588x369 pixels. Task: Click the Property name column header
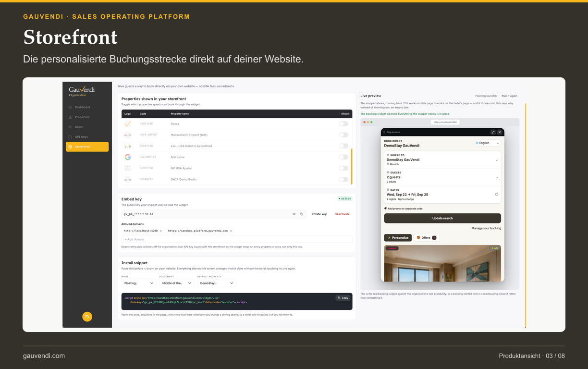tap(180, 114)
